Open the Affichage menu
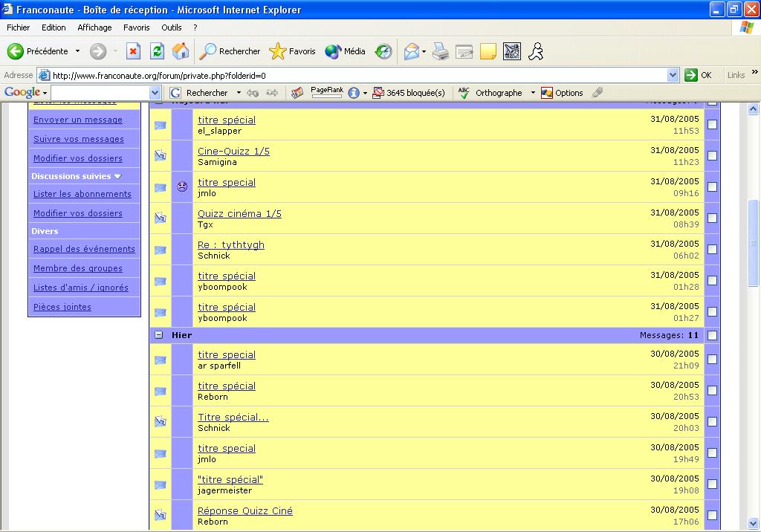The width and height of the screenshot is (761, 532). click(94, 27)
